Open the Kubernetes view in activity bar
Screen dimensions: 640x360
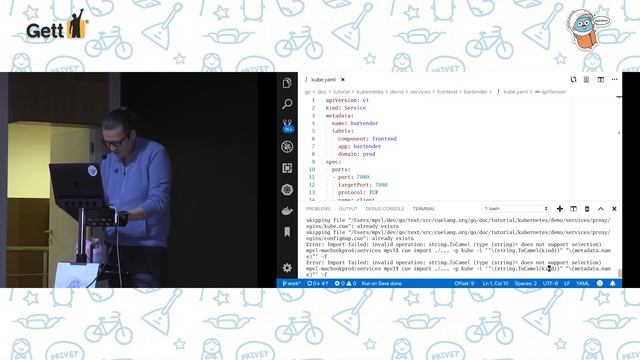coord(287,189)
